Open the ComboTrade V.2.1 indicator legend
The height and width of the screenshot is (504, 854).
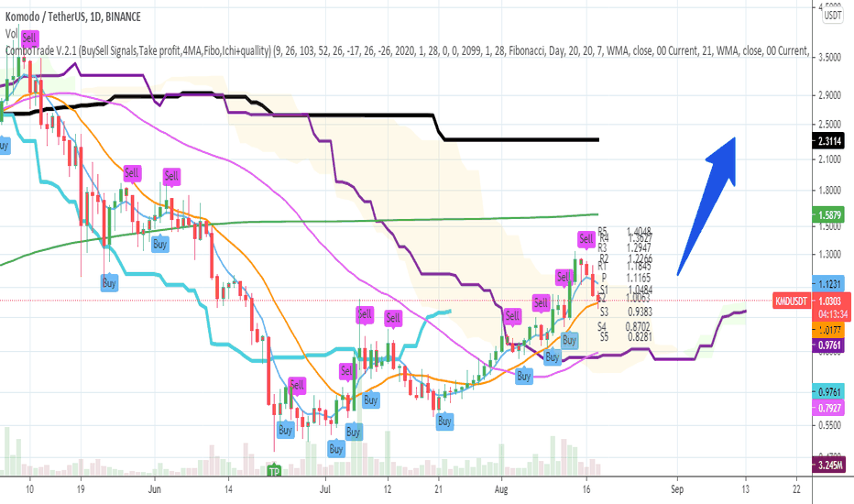tap(407, 50)
